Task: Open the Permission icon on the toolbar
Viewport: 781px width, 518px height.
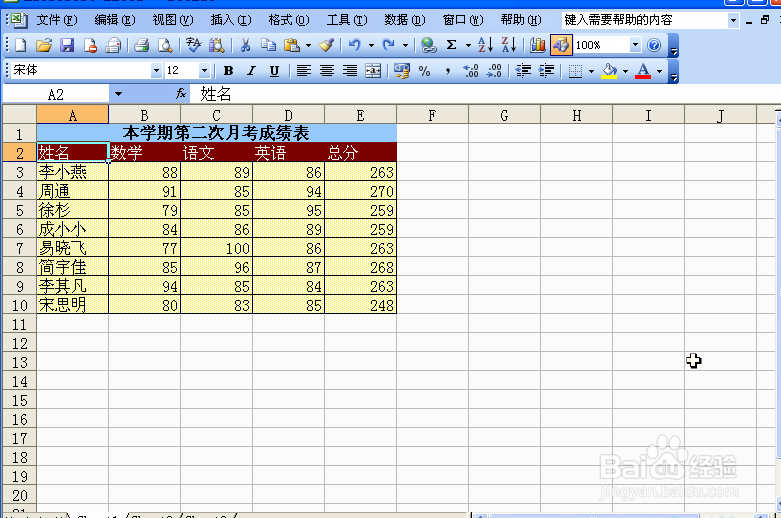Action: click(90, 45)
